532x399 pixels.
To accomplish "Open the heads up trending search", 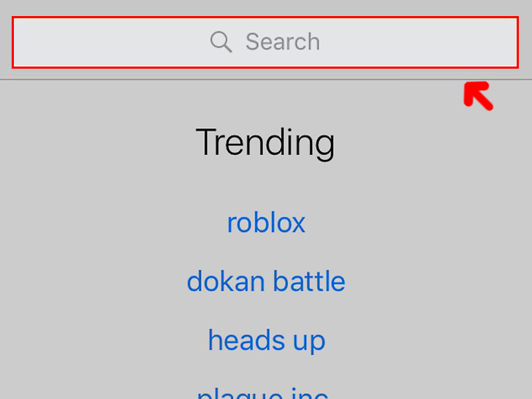I will [267, 341].
